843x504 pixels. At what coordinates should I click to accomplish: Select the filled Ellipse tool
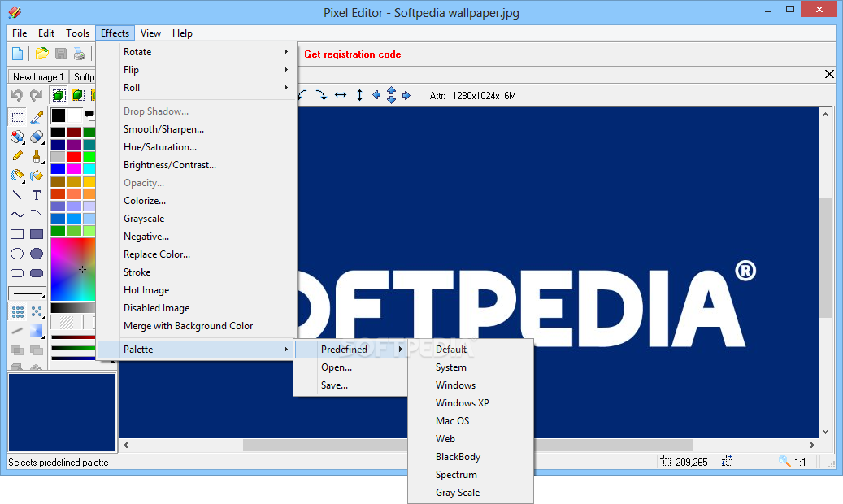(x=37, y=254)
